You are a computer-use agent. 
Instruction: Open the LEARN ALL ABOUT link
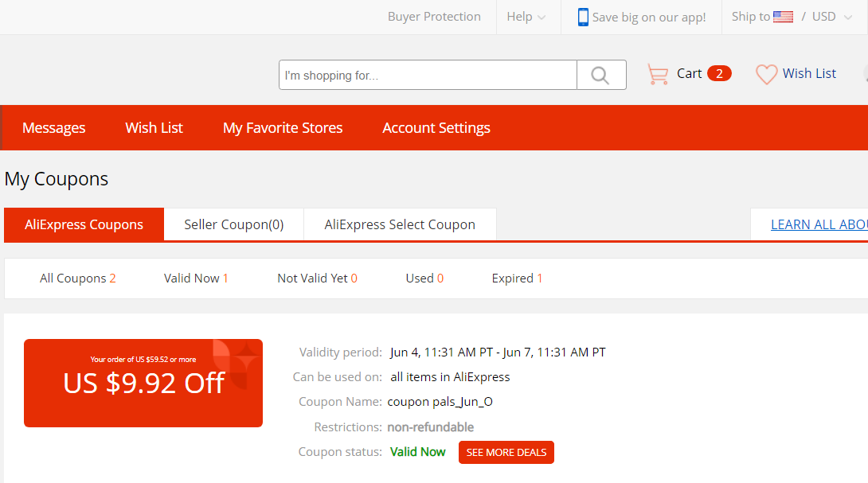pos(819,224)
